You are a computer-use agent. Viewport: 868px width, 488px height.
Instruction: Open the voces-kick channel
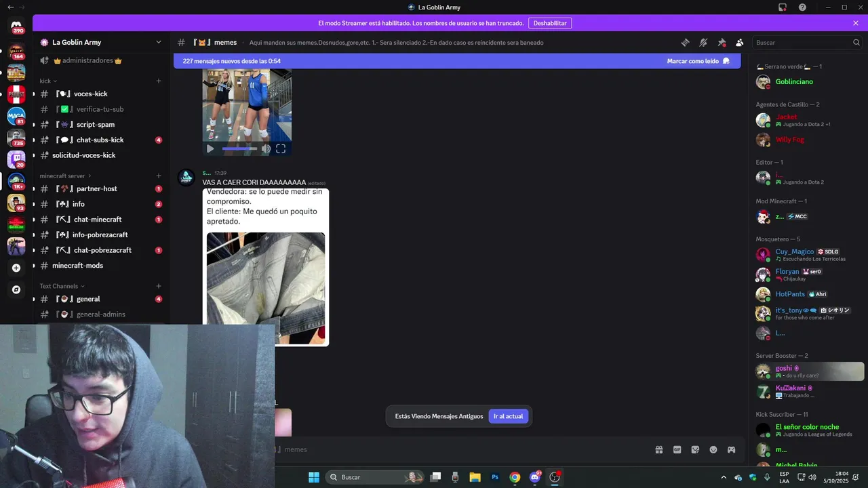pos(102,94)
